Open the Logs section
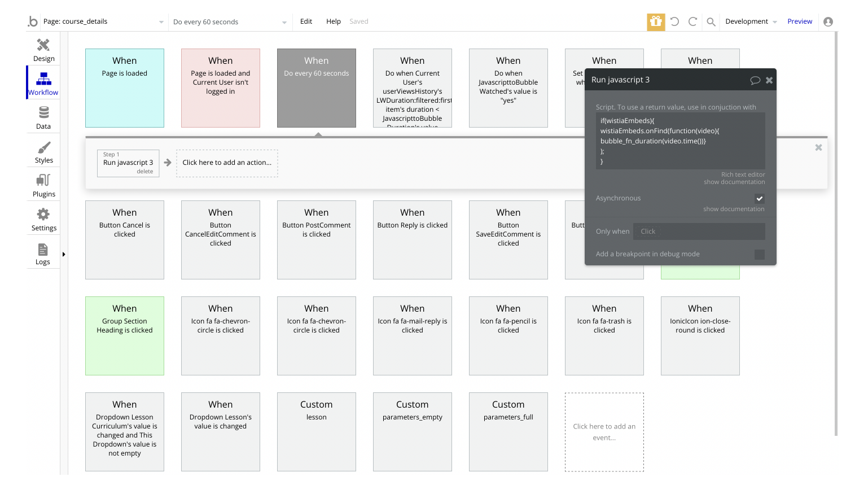Viewport: 868px width, 481px height. tap(43, 253)
